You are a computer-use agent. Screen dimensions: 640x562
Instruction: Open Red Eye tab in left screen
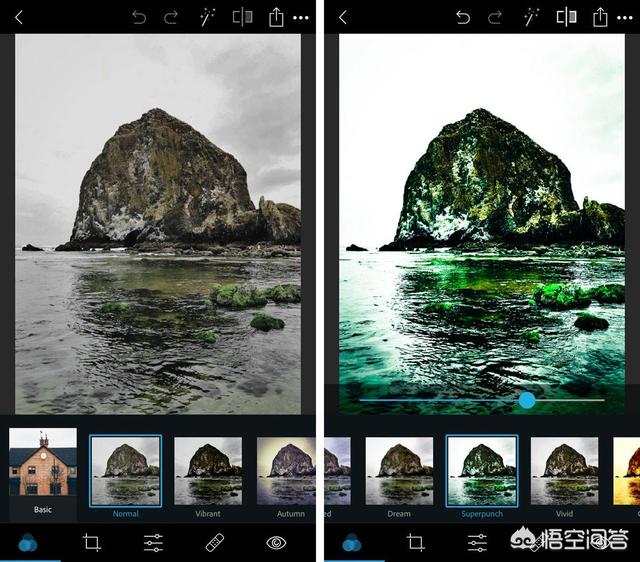276,542
